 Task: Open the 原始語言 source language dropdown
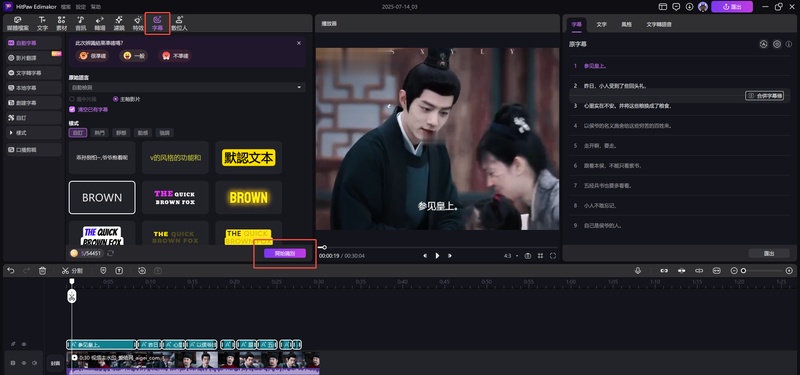[187, 88]
